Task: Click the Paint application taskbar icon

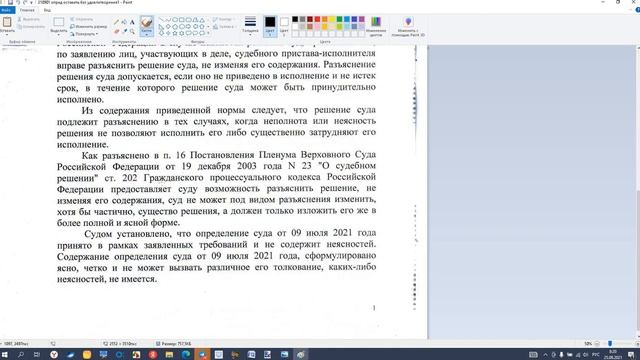Action: pyautogui.click(x=300, y=354)
